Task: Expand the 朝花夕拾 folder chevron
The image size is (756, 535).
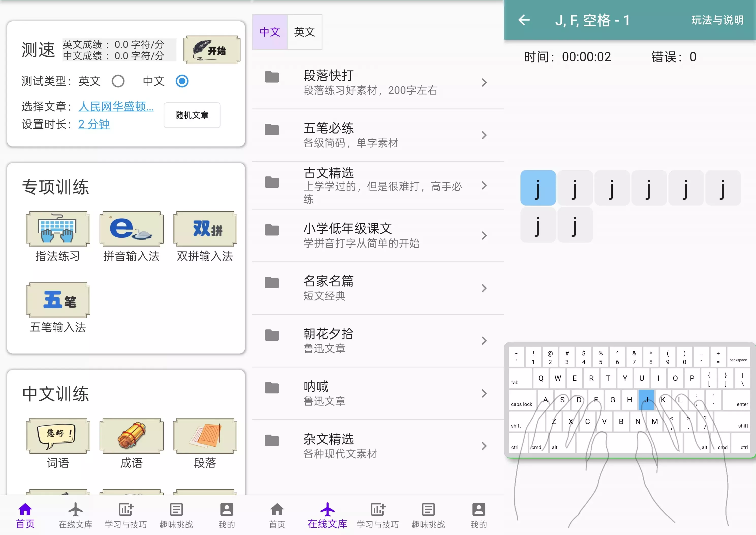Action: [x=484, y=341]
